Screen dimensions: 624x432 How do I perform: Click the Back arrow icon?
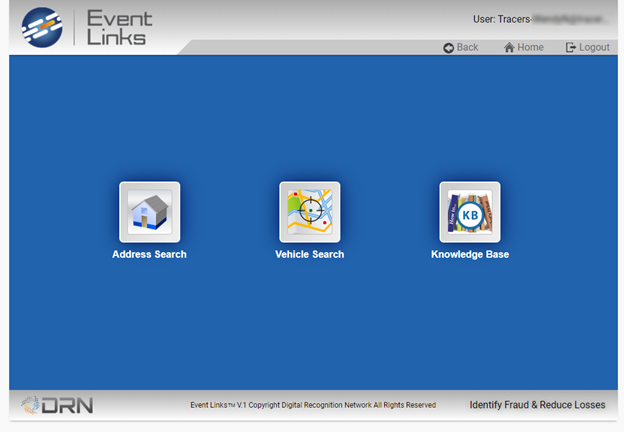449,48
